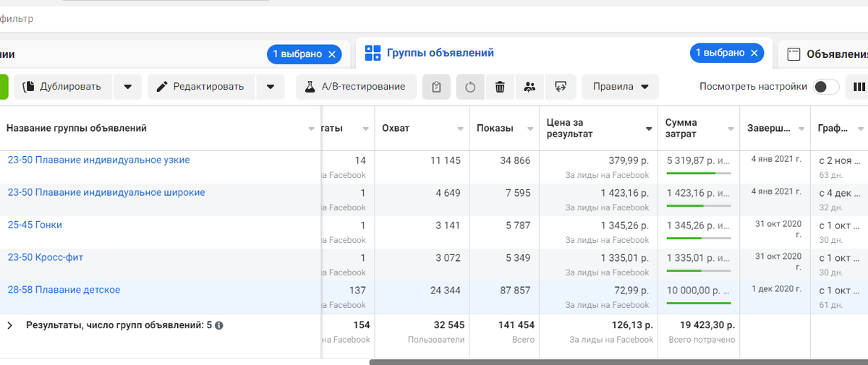The image size is (868, 365).
Task: Click the Ads tab window icon
Action: click(x=793, y=53)
